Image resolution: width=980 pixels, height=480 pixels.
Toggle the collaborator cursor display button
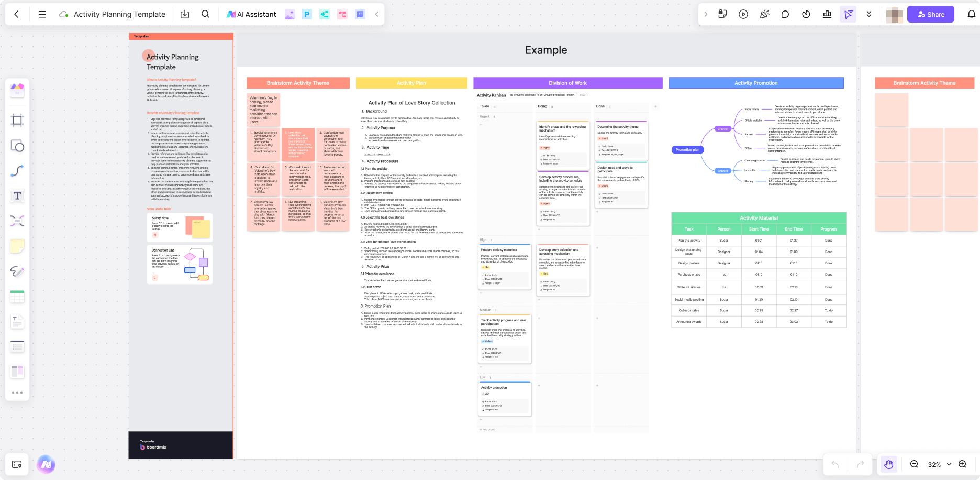[x=848, y=14]
